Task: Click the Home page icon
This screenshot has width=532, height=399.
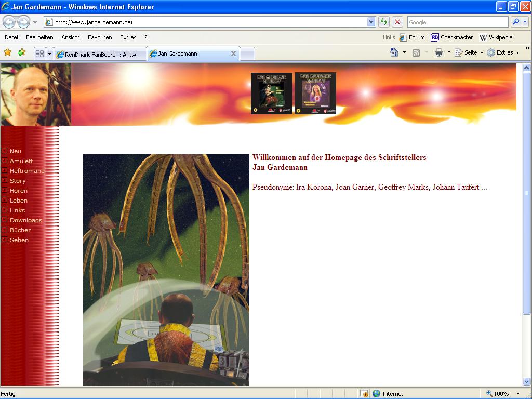Action: click(x=394, y=52)
